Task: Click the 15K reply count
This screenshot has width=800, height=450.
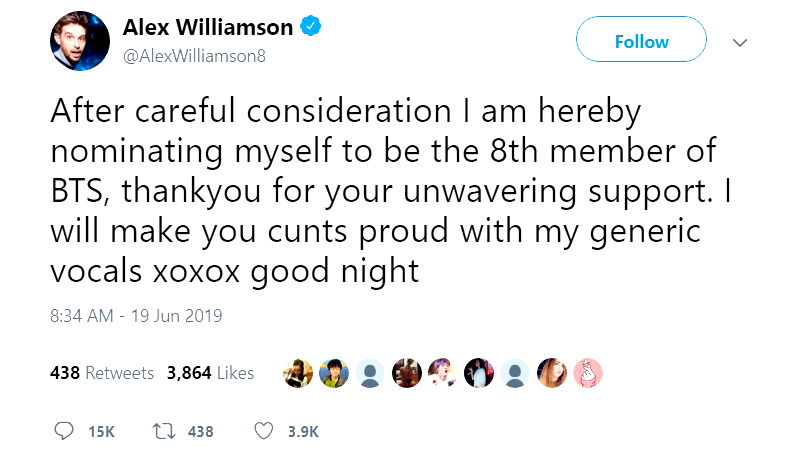Action: (x=101, y=431)
